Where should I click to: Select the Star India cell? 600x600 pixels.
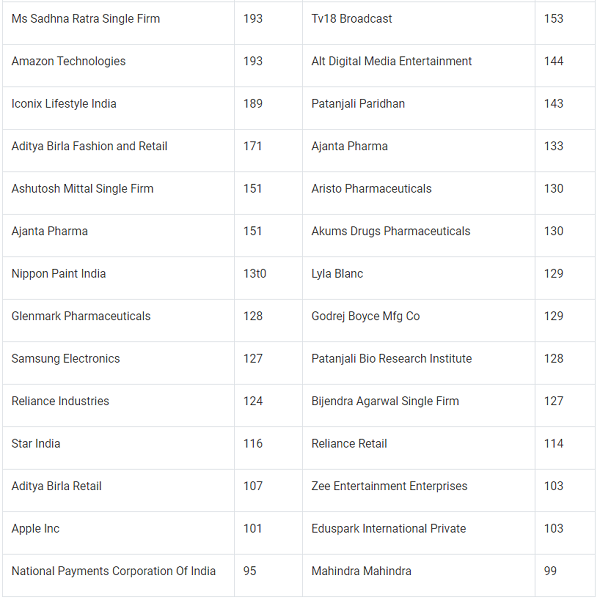pyautogui.click(x=36, y=444)
